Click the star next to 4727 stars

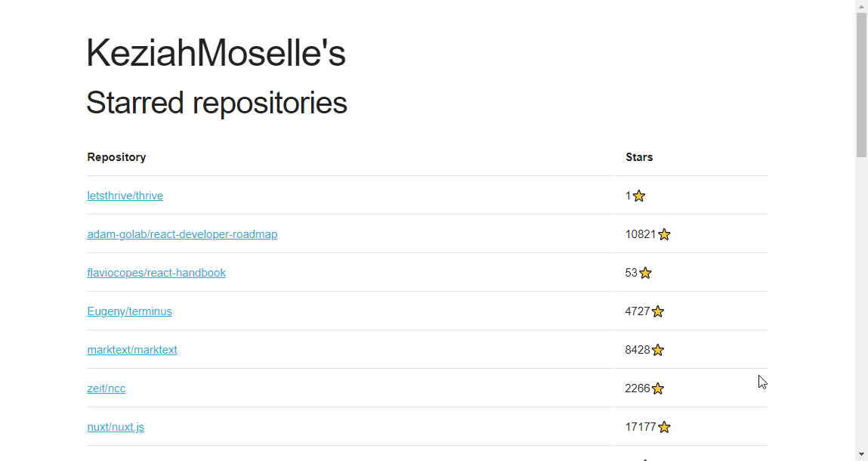pyautogui.click(x=658, y=312)
